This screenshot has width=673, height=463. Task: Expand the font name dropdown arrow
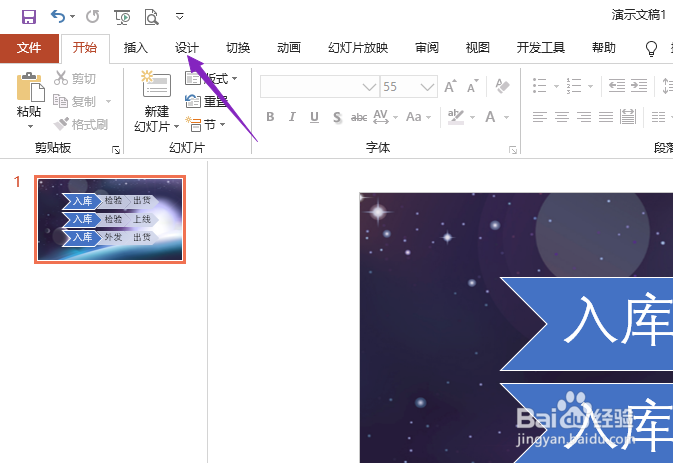[369, 87]
